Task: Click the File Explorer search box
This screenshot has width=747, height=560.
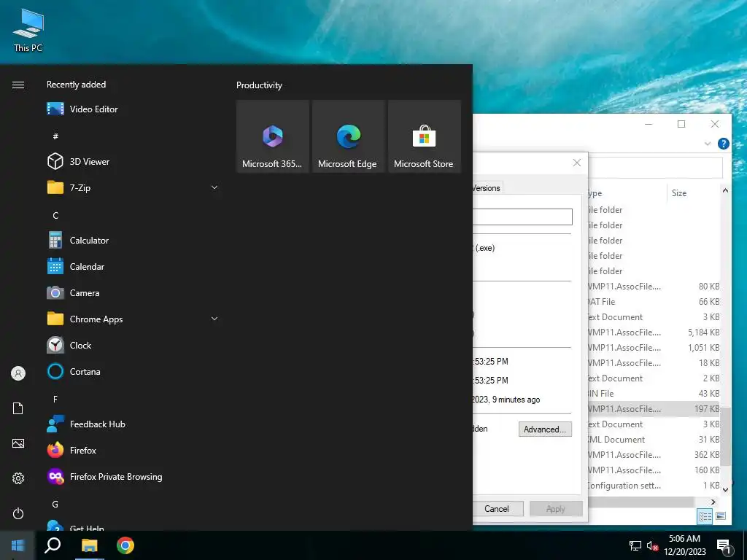Action: (x=655, y=168)
